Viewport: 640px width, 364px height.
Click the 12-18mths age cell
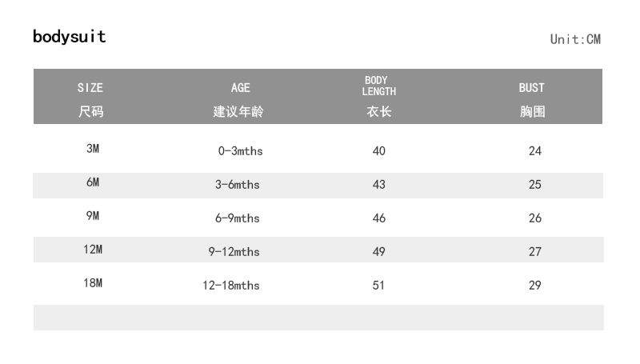(x=231, y=286)
